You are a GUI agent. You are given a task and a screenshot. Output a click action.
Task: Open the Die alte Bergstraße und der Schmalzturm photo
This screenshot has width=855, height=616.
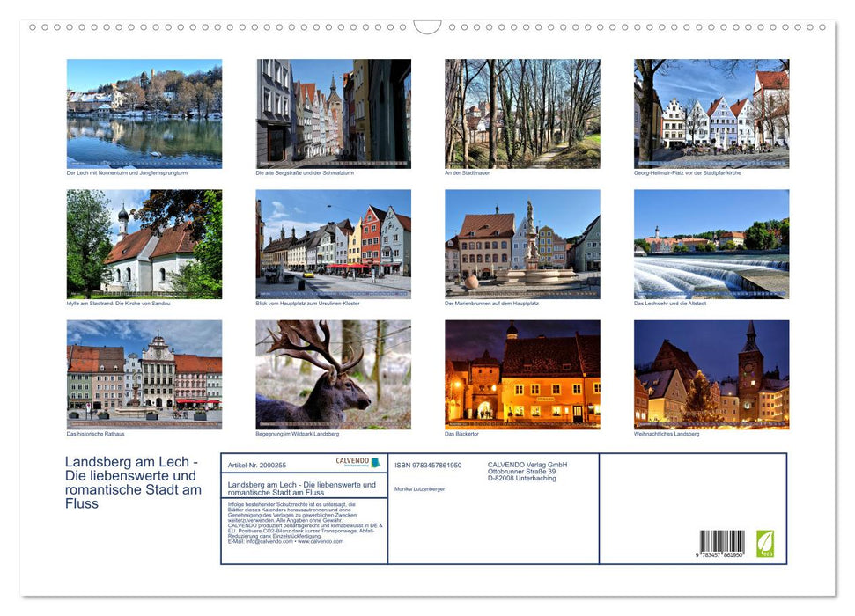pos(333,112)
